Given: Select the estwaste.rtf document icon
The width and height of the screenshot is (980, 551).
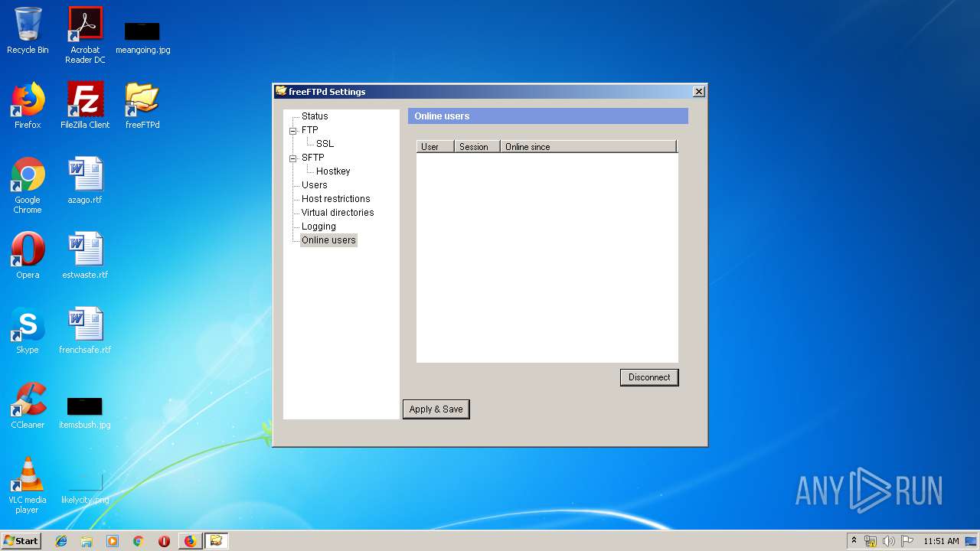Looking at the screenshot, I should [85, 256].
